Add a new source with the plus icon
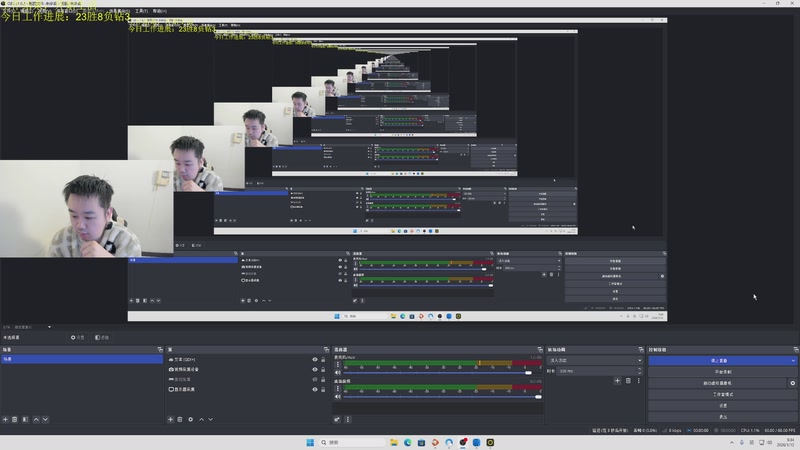Screen dimensions: 800x450 (170, 419)
